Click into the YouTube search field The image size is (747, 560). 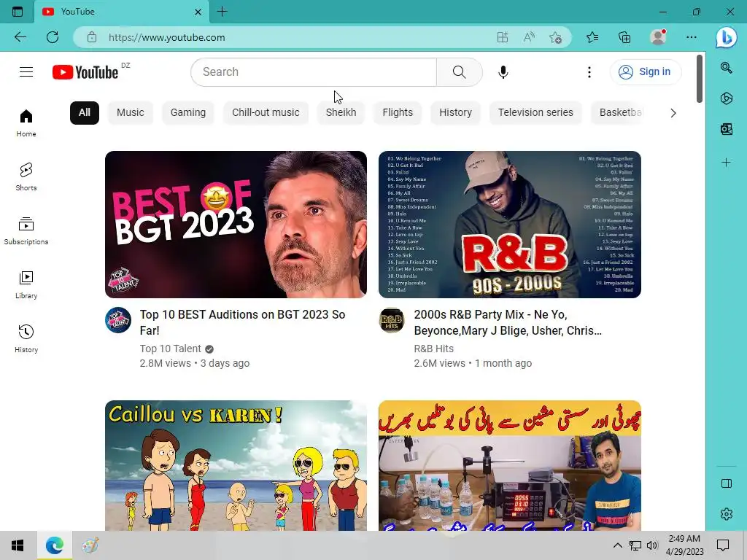coord(314,72)
